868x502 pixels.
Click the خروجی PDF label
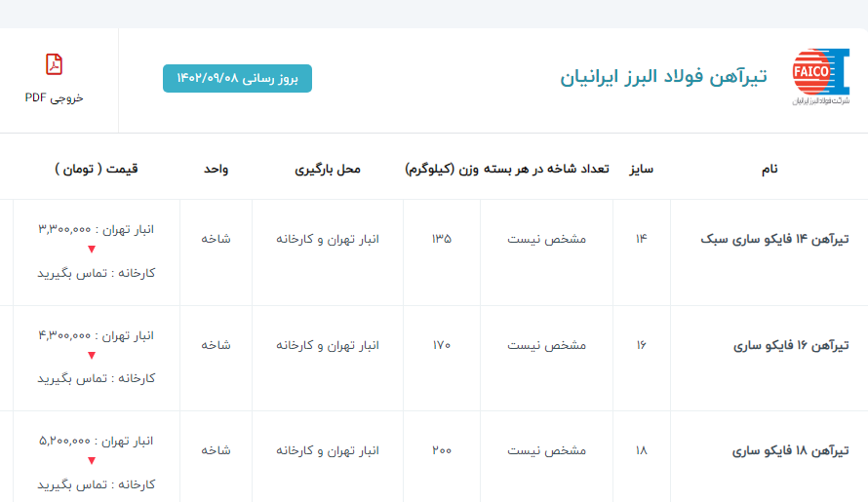point(55,98)
